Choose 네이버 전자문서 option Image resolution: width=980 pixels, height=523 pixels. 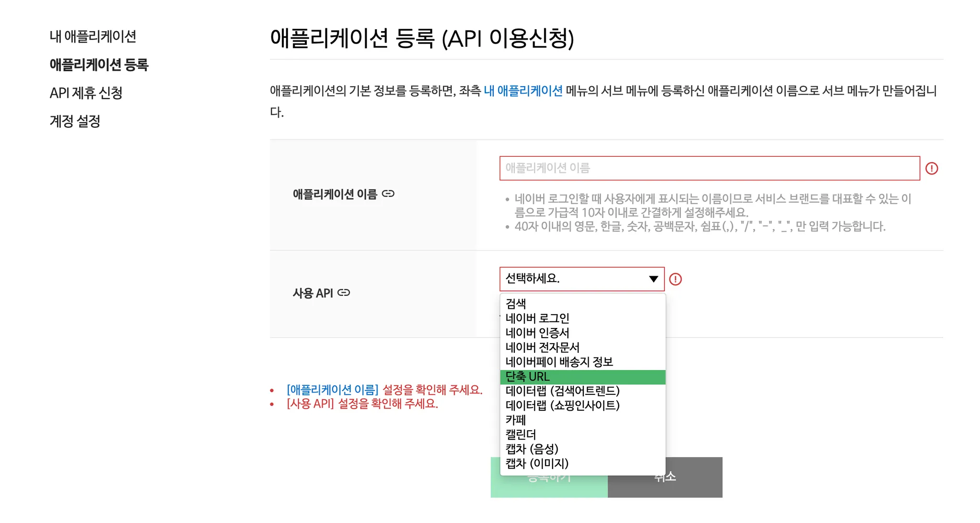(x=542, y=348)
